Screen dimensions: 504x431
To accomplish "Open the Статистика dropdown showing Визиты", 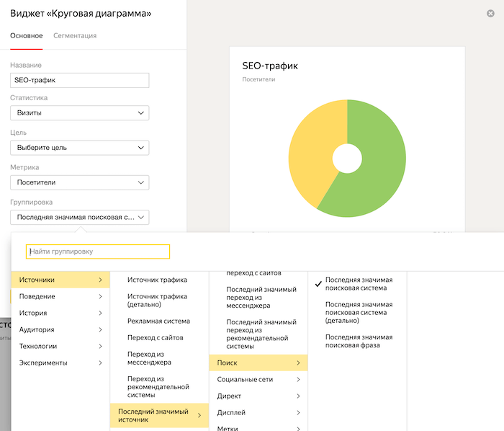I will coord(79,113).
